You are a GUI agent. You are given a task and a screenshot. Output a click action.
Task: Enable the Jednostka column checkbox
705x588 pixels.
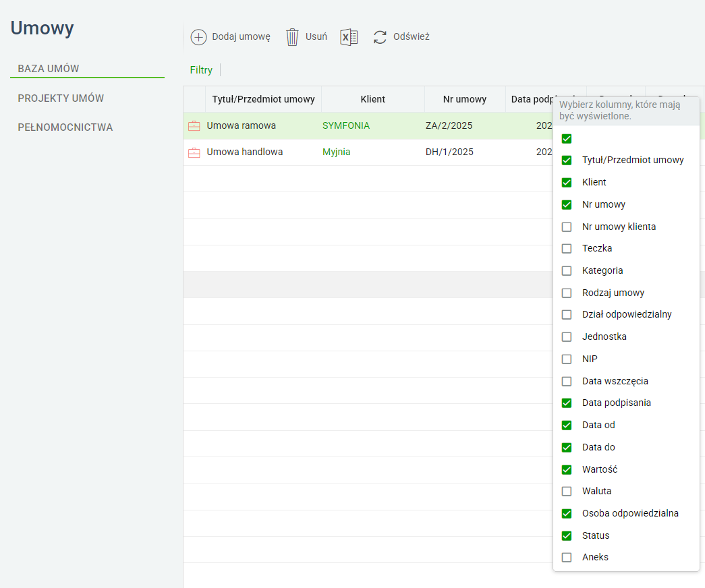tap(567, 336)
